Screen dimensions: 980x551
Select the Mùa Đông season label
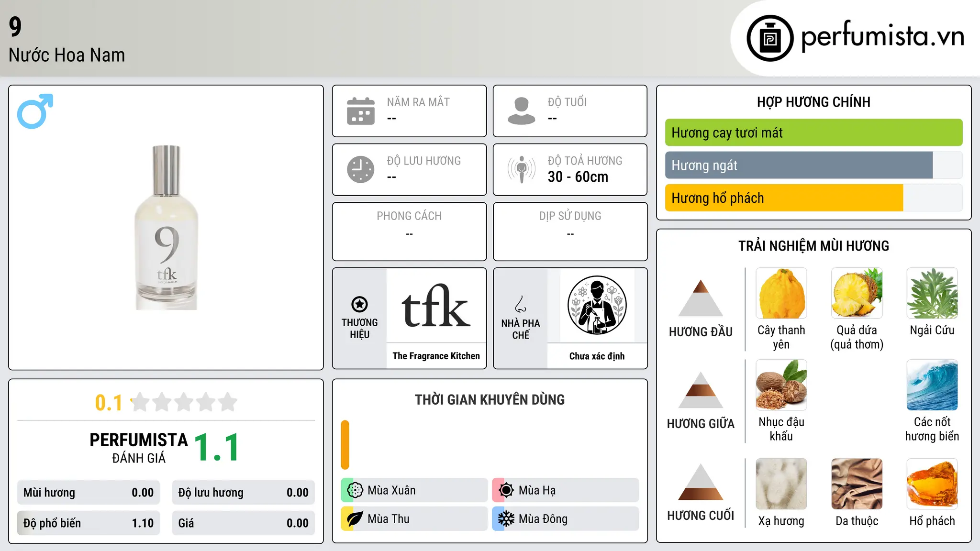tap(543, 519)
